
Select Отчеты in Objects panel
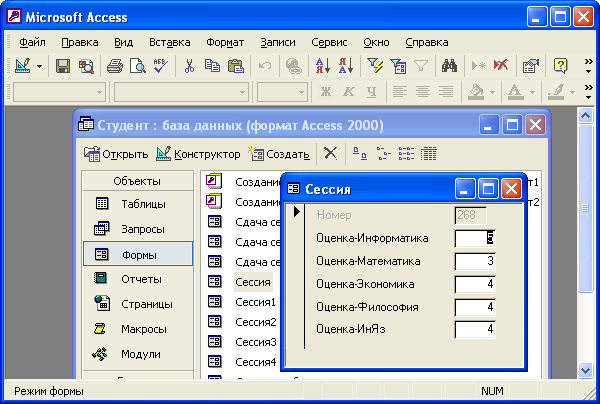pyautogui.click(x=138, y=279)
